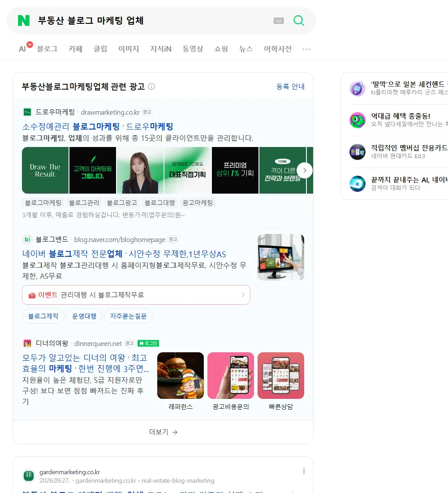448x493 pixels.
Task: Open 네이버 블로그제작 전문업체 ad title
Action: pyautogui.click(x=124, y=254)
